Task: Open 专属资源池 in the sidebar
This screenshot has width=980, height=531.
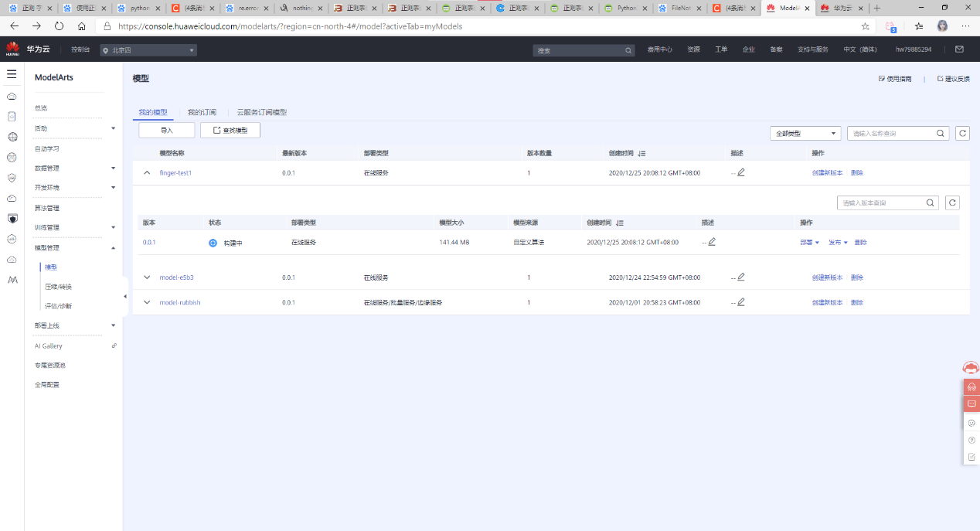Action: click(50, 365)
